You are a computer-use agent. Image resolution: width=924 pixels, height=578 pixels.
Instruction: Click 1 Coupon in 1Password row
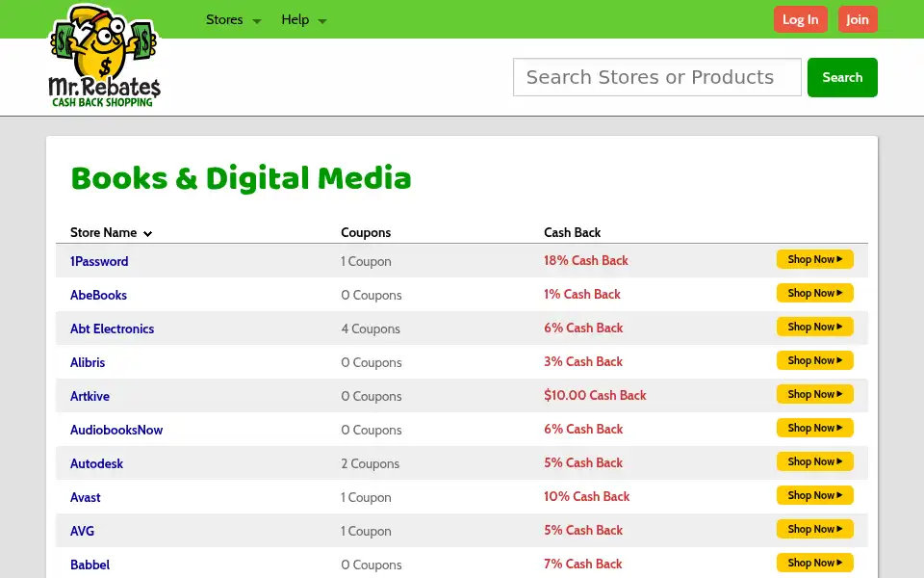pyautogui.click(x=366, y=261)
